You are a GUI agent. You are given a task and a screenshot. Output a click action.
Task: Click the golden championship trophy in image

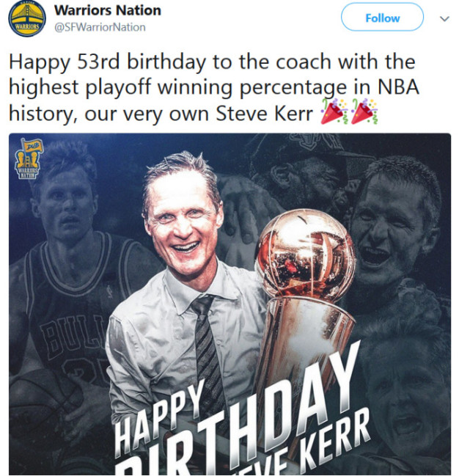(x=304, y=286)
